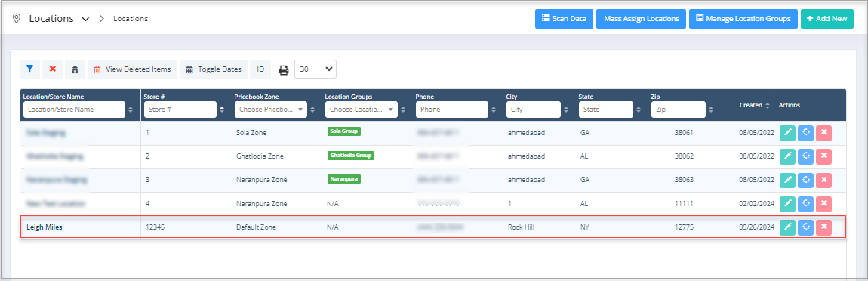Toggle the ID column button

(260, 69)
